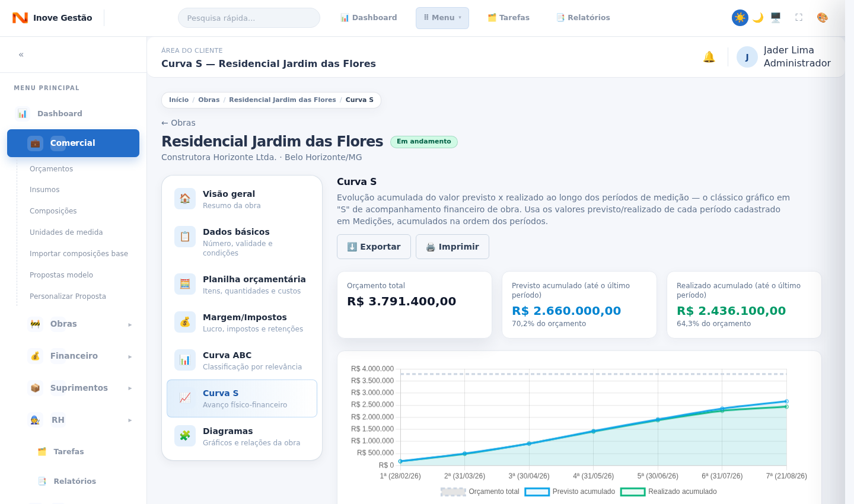The height and width of the screenshot is (504, 854).
Task: Open Planilha orçamentária abacus icon
Action: [185, 284]
